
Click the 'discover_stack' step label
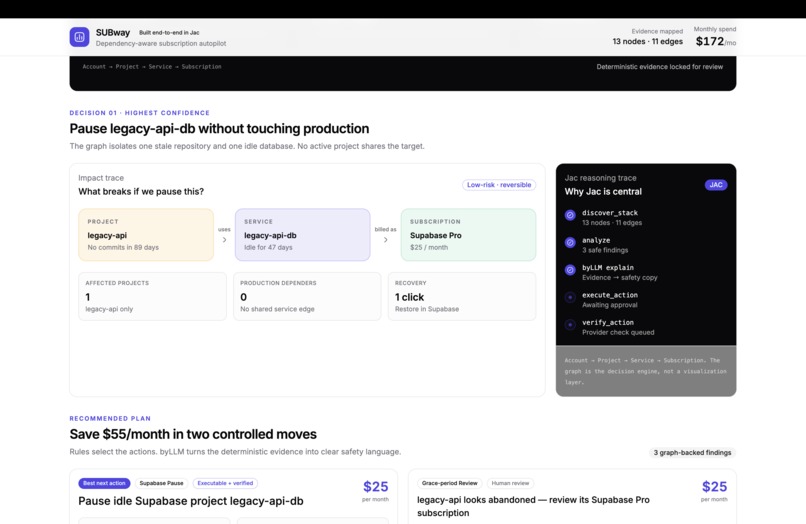click(x=610, y=213)
